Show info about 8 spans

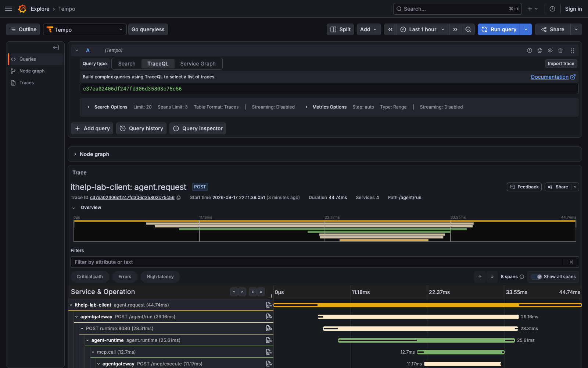pos(522,277)
